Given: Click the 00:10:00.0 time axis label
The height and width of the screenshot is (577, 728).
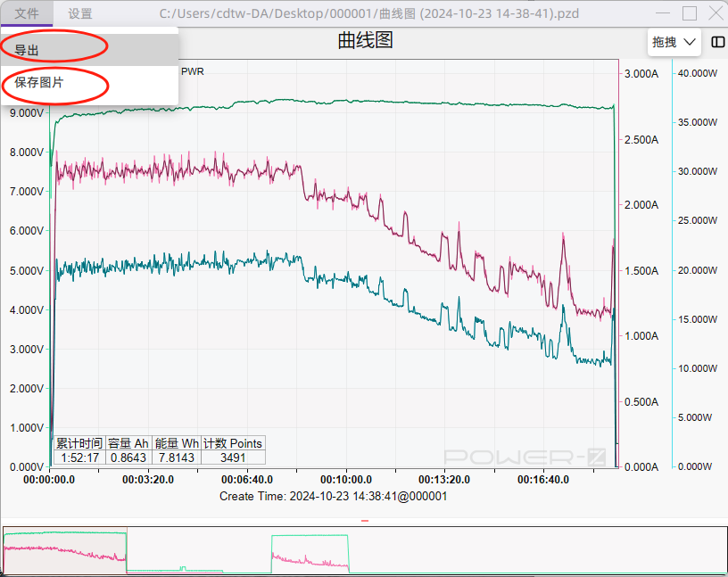Looking at the screenshot, I should click(346, 480).
